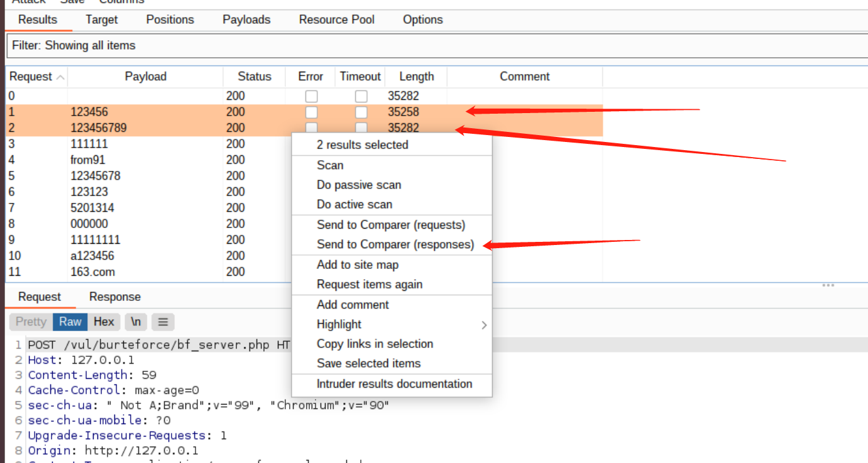Choose Add to site map
This screenshot has height=463, width=868.
tap(392, 264)
